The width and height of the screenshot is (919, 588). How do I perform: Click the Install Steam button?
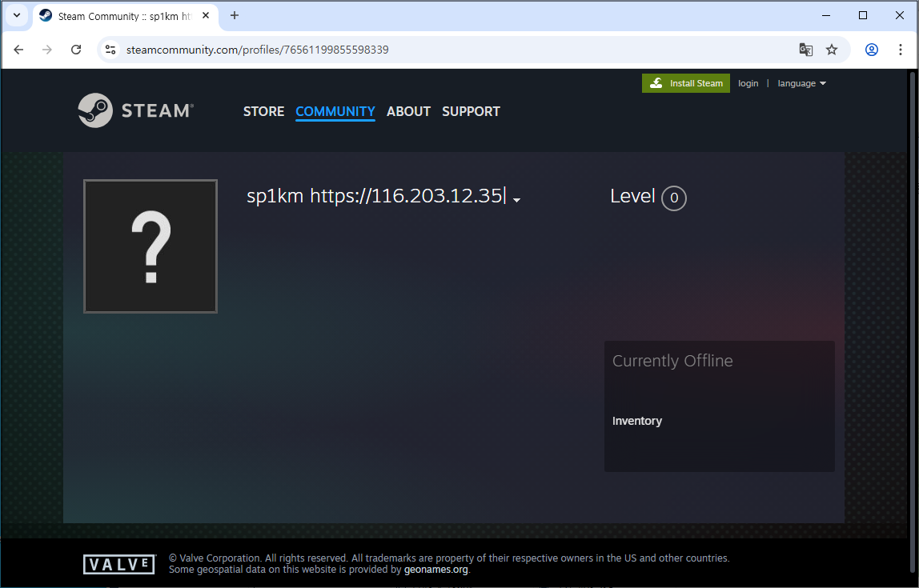(x=686, y=83)
